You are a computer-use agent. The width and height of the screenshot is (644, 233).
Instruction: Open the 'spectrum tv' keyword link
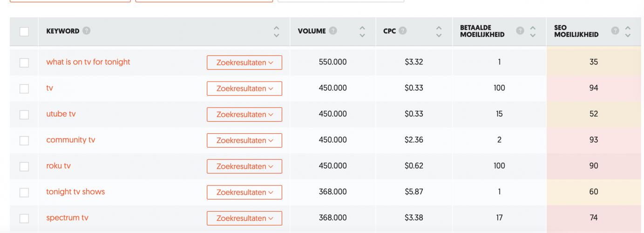(67, 218)
